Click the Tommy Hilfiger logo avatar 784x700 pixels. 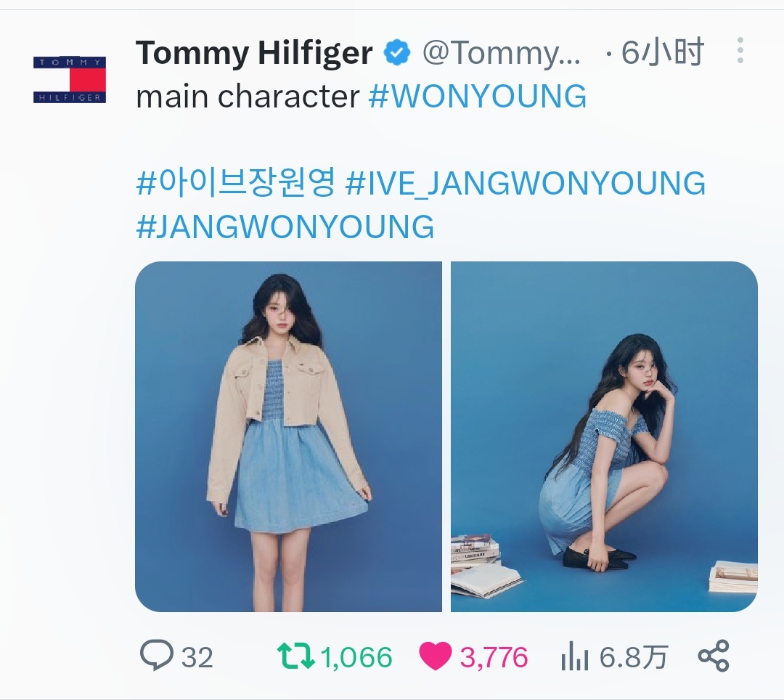point(70,80)
